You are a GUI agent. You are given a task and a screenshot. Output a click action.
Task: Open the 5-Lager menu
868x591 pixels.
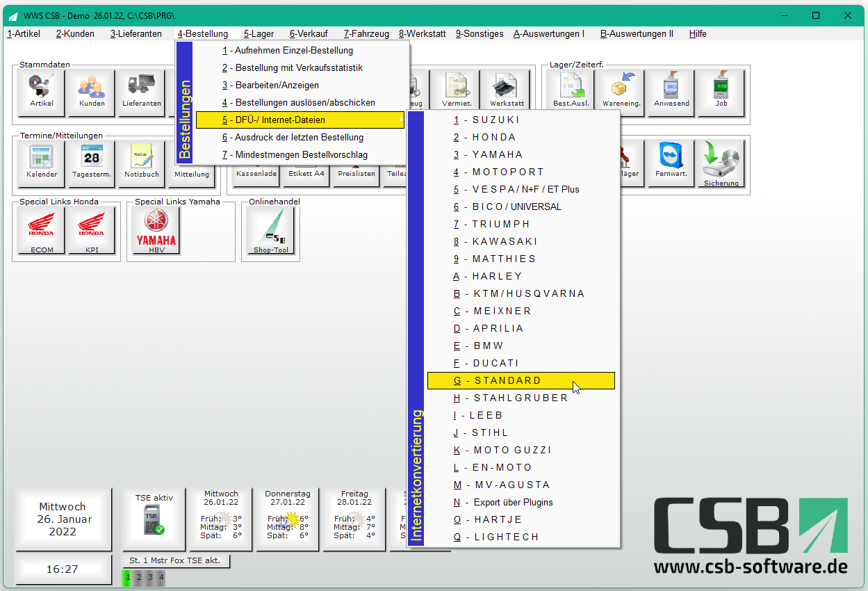[259, 33]
